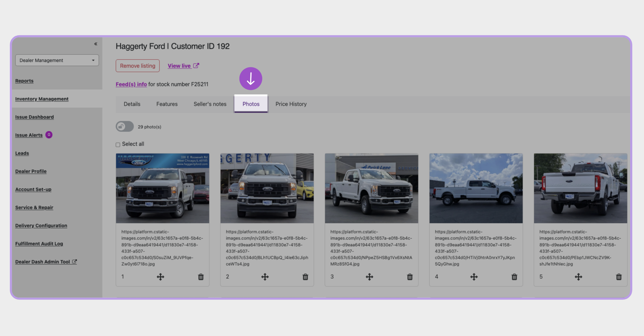Delete photo 3 with trash icon
This screenshot has width=644, height=336.
tap(410, 277)
